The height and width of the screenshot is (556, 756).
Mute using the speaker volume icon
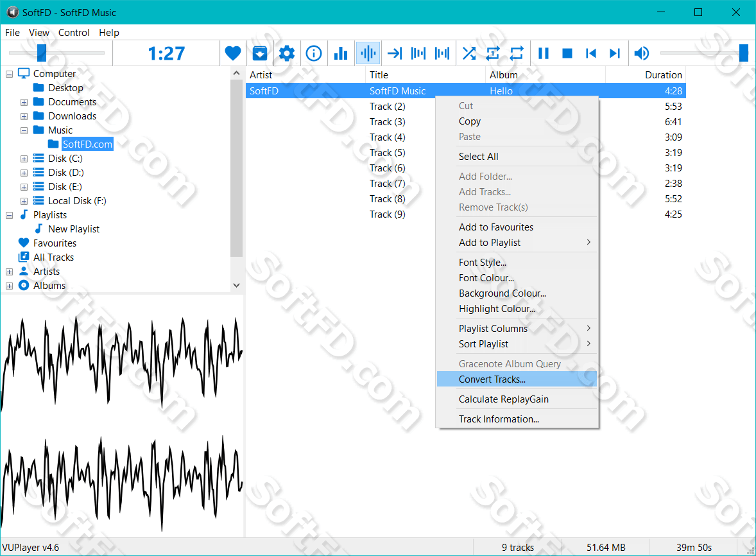click(x=641, y=53)
